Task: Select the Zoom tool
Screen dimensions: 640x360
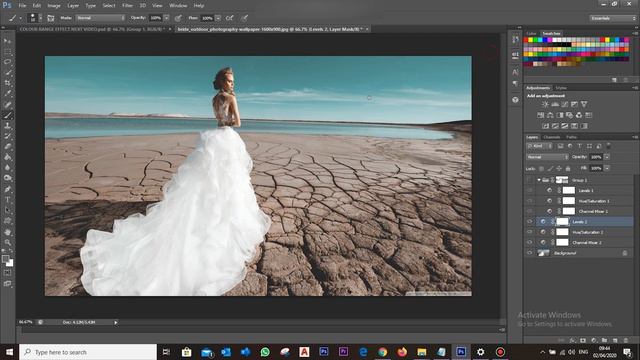Action: pos(7,242)
